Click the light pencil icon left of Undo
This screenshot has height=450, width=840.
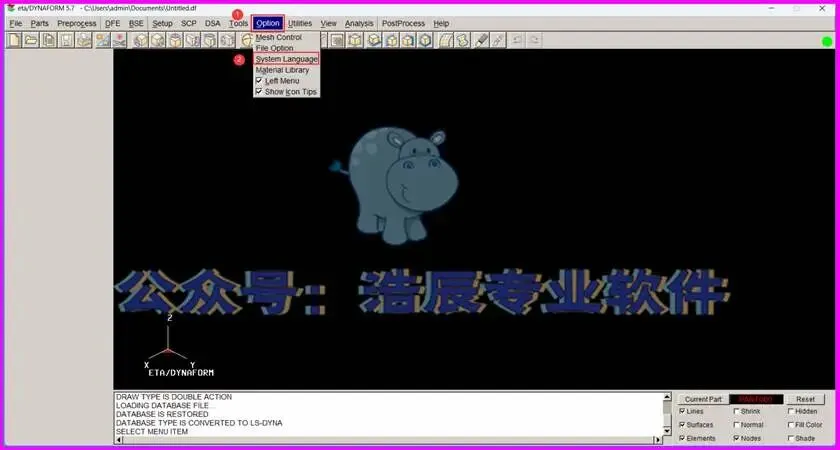(x=498, y=40)
